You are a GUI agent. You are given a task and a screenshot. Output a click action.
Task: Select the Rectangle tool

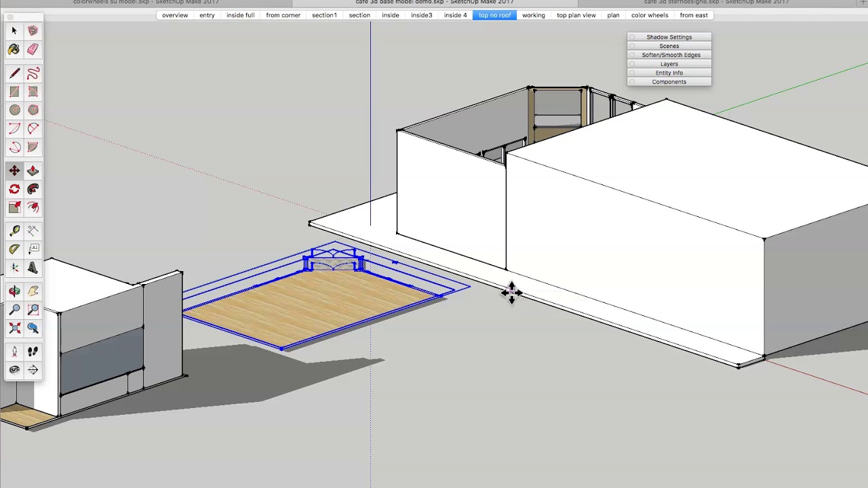point(14,91)
